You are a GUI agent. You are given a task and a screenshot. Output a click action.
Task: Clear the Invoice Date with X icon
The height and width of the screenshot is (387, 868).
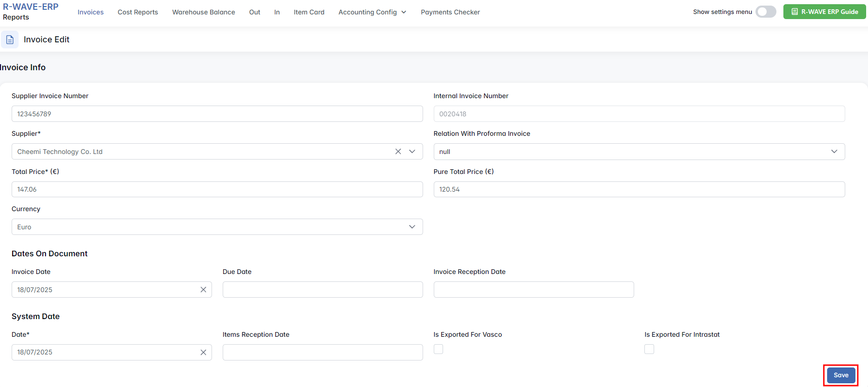pos(203,290)
